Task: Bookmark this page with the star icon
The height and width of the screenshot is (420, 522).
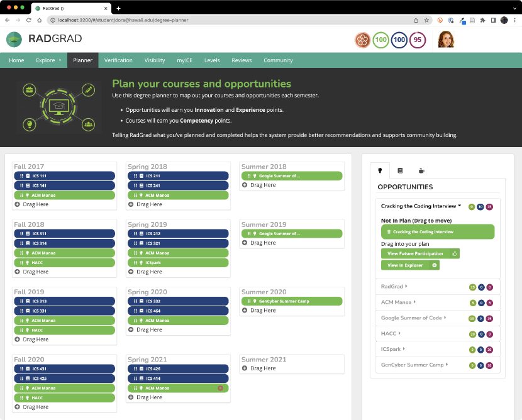Action: coord(426,20)
